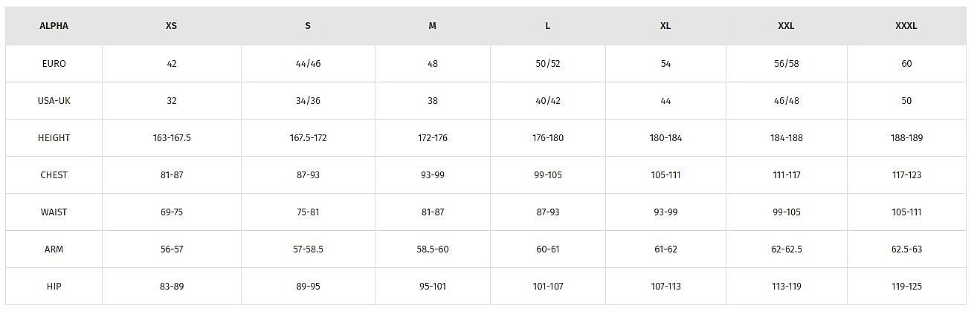
Task: Select the XS size column header
Action: pyautogui.click(x=172, y=26)
